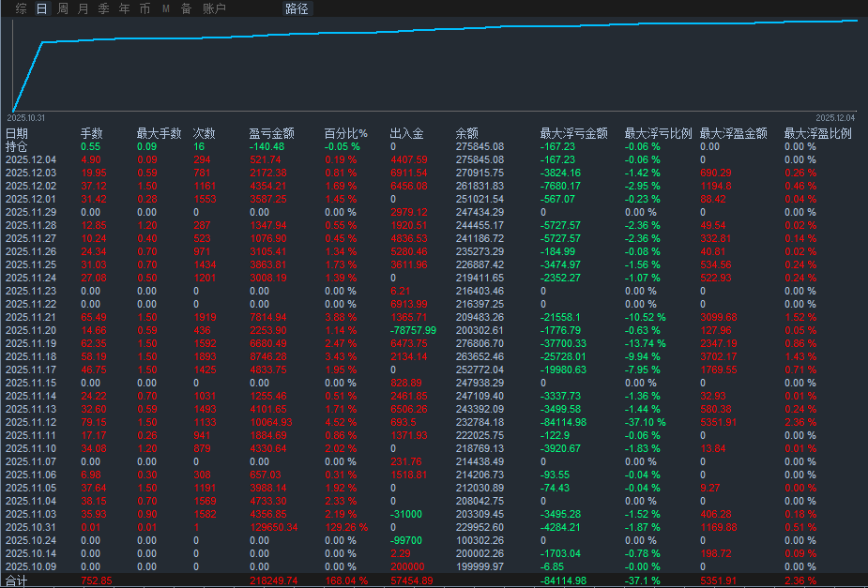The width and height of the screenshot is (868, 588).
Task: Click the floating profit value 3702.17
Action: (x=719, y=356)
